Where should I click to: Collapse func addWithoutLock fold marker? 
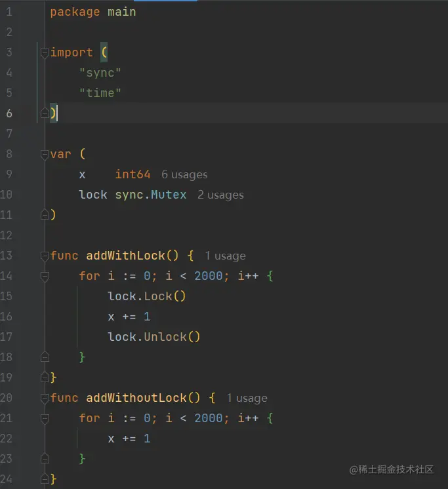coord(45,399)
